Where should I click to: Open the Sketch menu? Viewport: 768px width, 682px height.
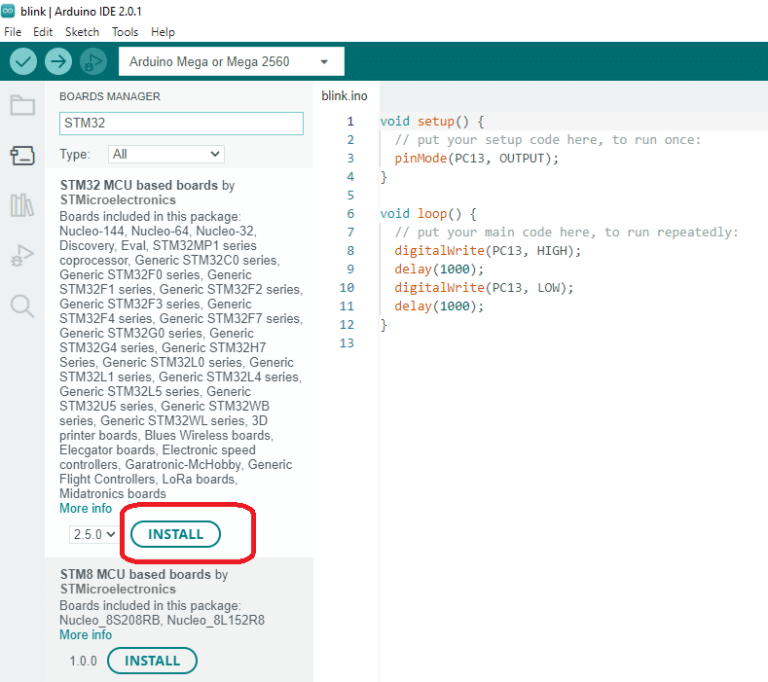point(82,32)
